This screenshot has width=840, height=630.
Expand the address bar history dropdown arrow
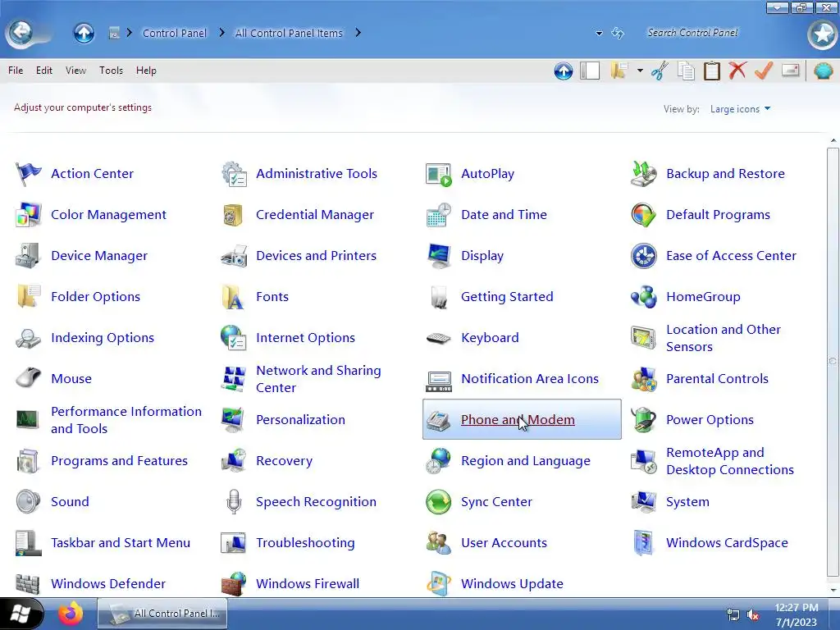click(599, 33)
